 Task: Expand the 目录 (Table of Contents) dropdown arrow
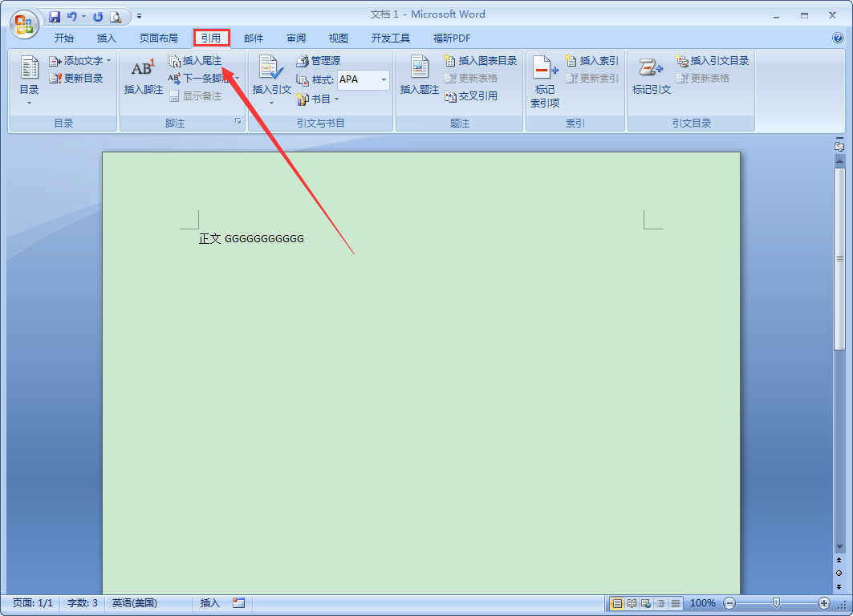pyautogui.click(x=28, y=102)
